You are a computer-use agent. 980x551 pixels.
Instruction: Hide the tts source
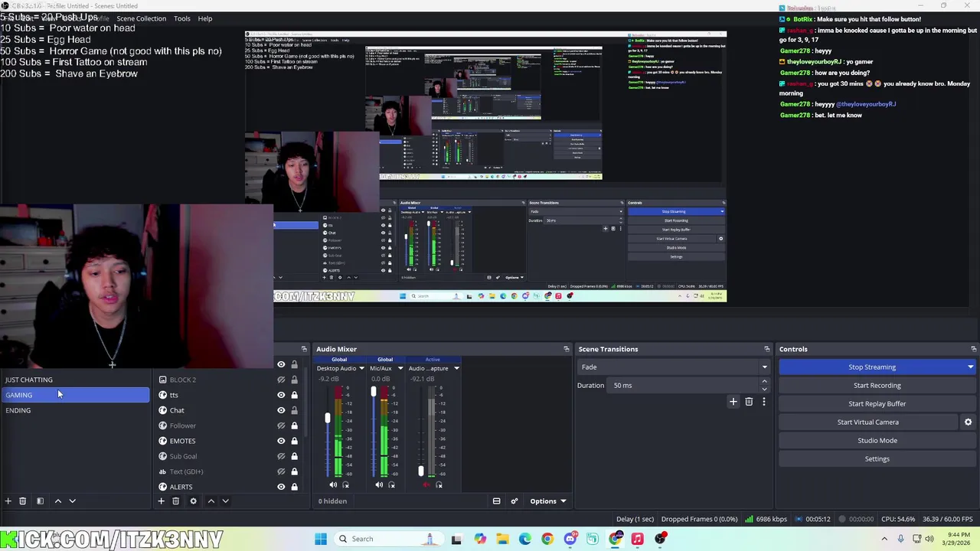pos(281,395)
